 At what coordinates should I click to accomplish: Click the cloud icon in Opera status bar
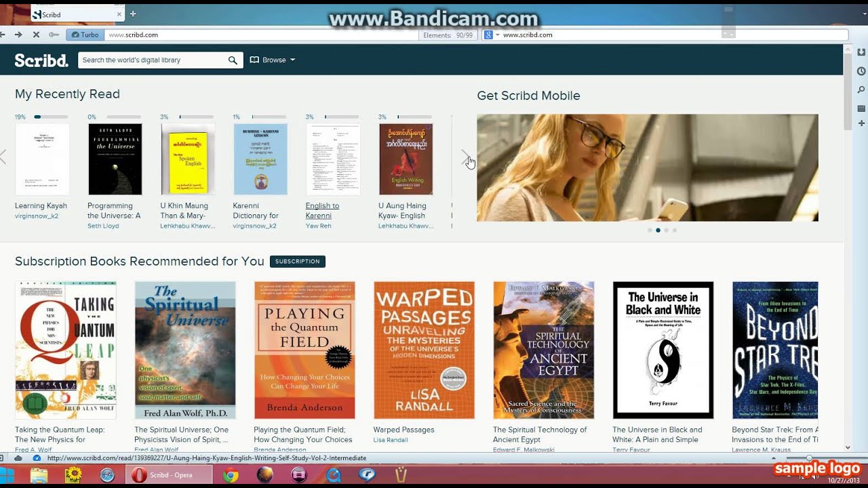18,458
